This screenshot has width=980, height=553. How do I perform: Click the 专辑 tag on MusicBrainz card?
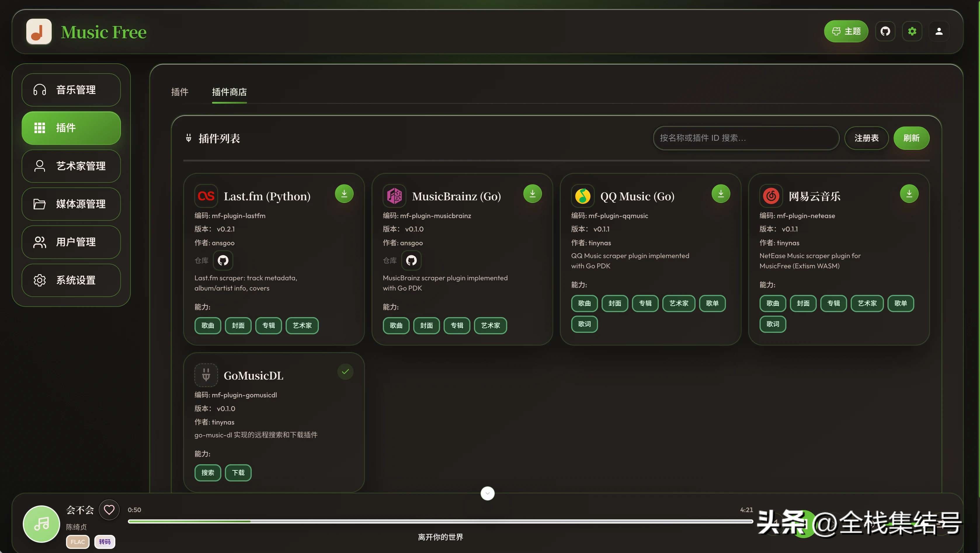click(x=457, y=326)
